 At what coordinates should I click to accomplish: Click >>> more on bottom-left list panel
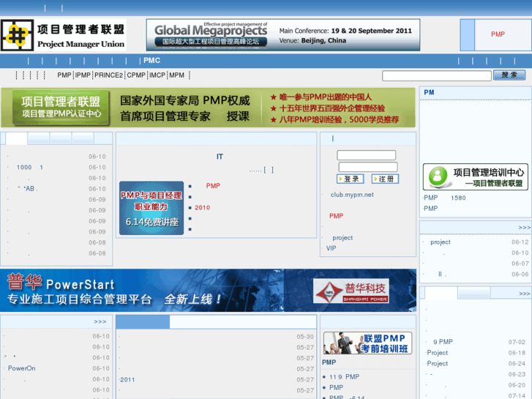100,321
